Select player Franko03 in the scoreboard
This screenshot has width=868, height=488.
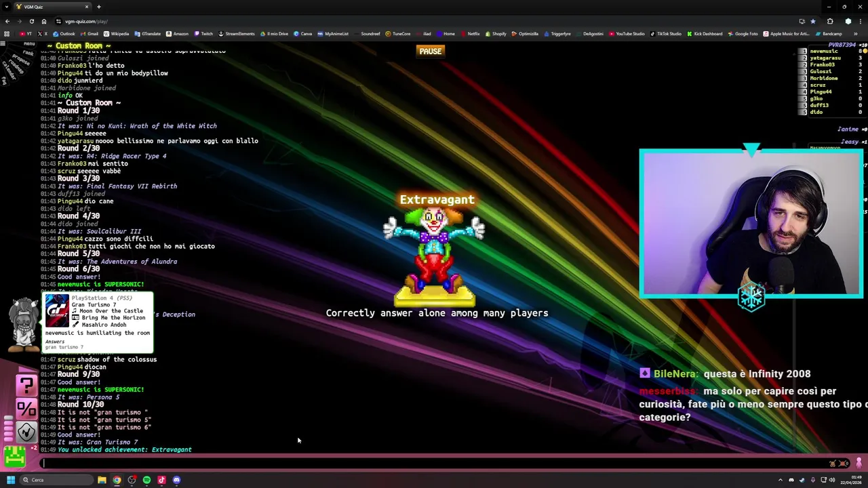[822, 65]
